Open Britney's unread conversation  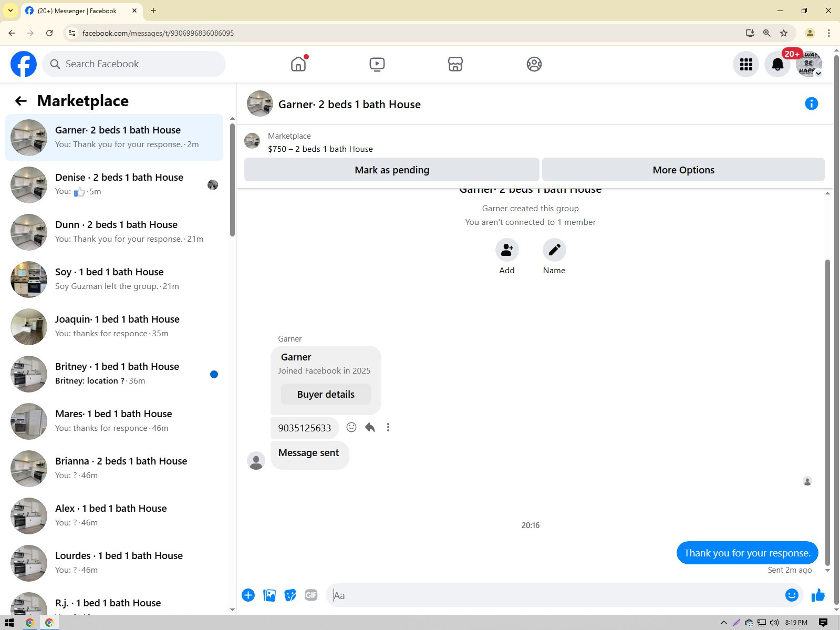pyautogui.click(x=114, y=374)
